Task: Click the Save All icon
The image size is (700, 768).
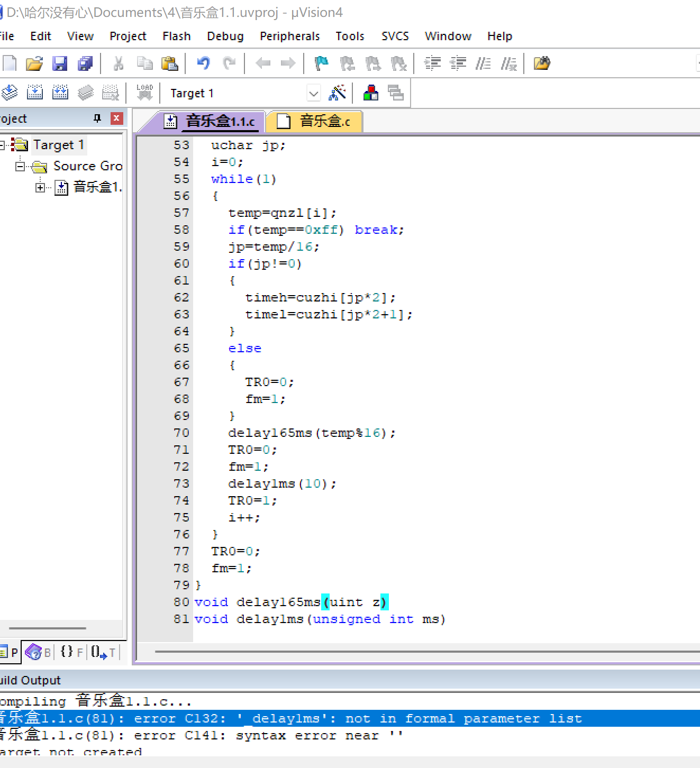Action: tap(85, 64)
